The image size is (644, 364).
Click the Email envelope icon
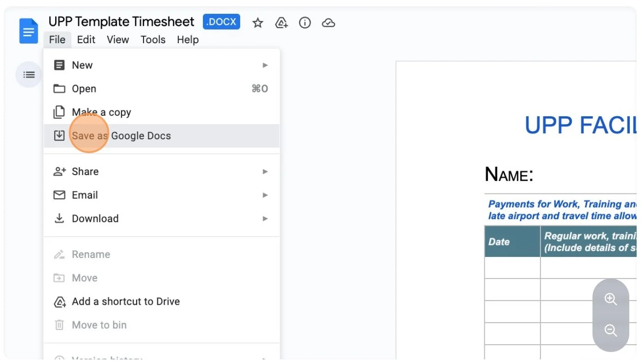click(x=59, y=195)
